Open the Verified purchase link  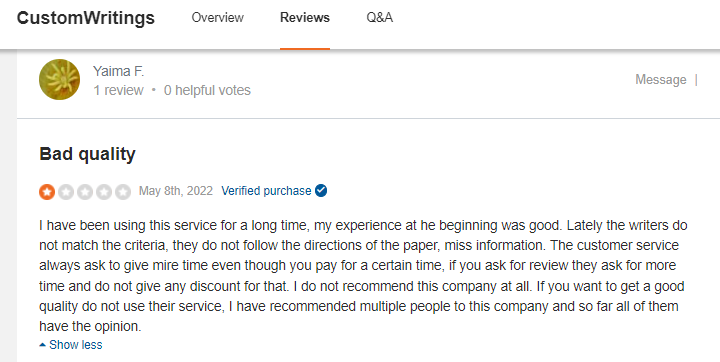coord(266,191)
